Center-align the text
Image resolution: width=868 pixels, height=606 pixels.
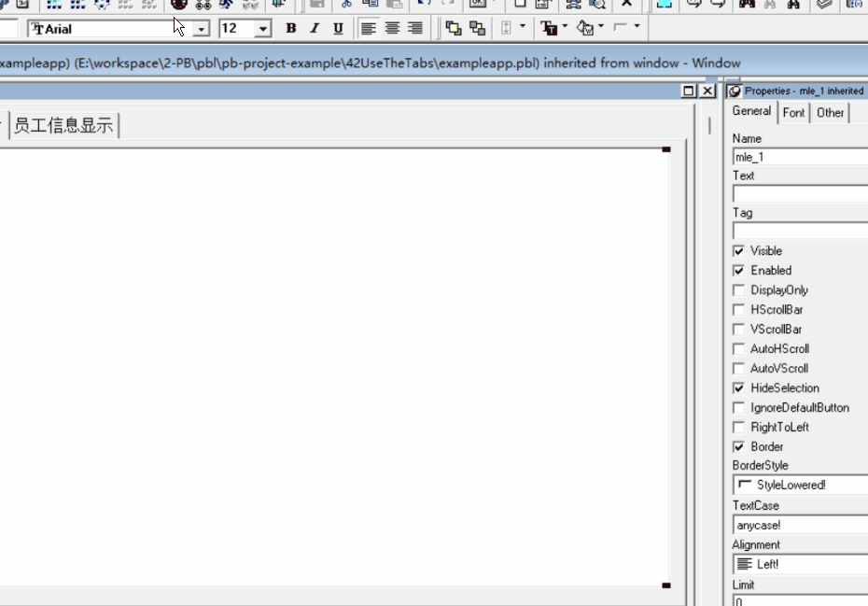coord(392,28)
